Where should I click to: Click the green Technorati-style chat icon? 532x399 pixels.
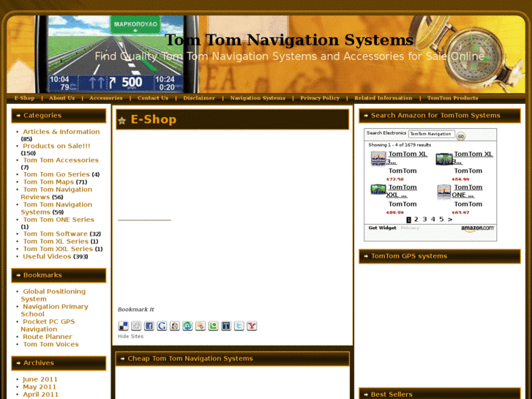213,326
